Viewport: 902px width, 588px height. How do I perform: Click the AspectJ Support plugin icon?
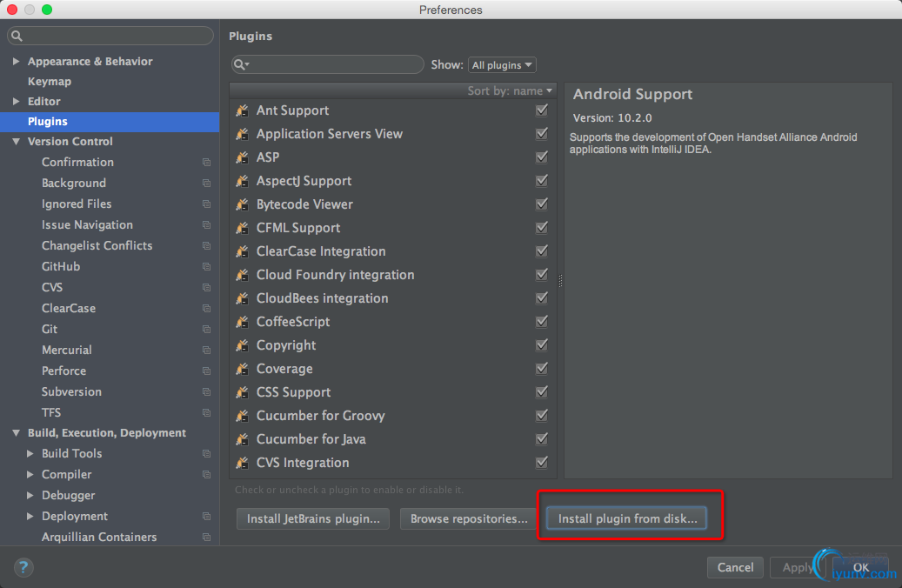242,181
